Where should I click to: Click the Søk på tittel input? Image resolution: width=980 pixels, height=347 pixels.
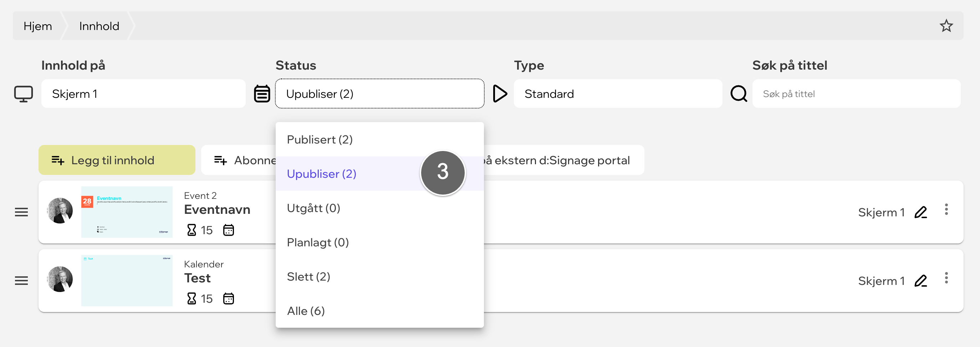(856, 94)
